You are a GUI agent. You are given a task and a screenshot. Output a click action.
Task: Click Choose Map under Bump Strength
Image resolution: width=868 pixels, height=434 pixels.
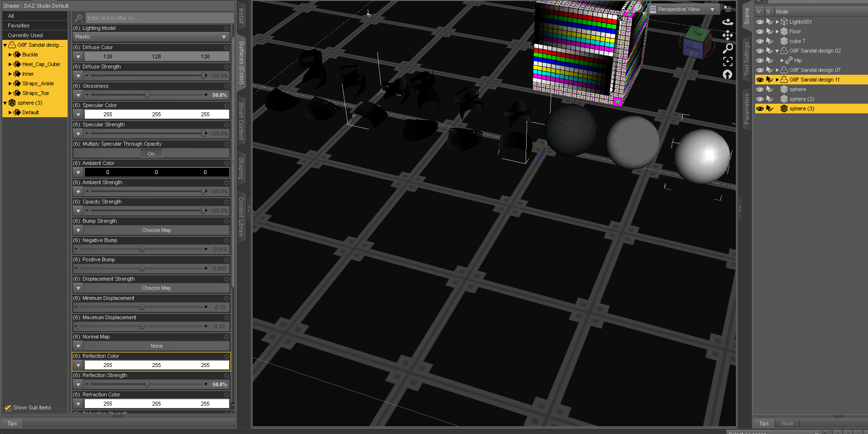(157, 230)
